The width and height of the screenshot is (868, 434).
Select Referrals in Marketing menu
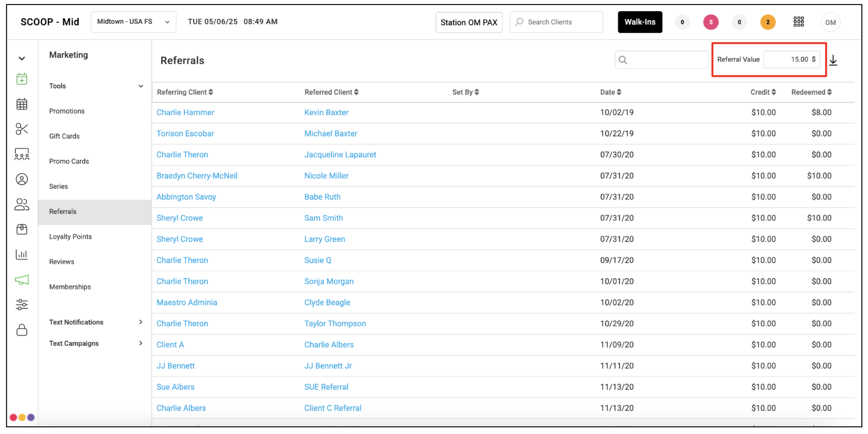click(x=95, y=212)
